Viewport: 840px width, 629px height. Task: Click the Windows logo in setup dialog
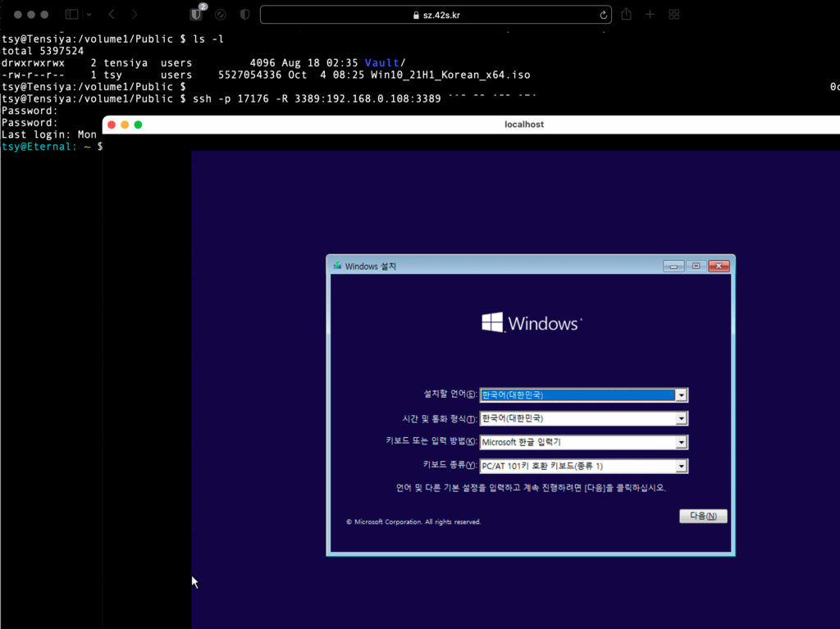532,322
